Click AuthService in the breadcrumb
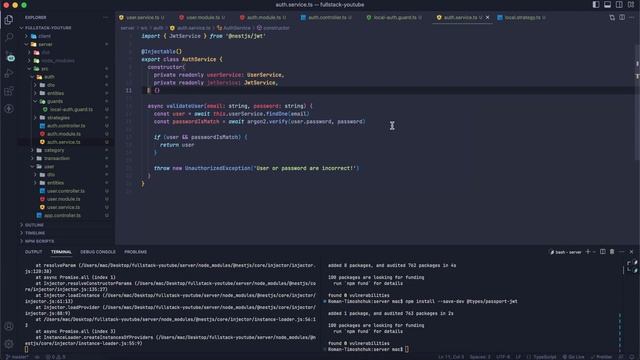Viewport: 640px width, 360px height. point(237,28)
